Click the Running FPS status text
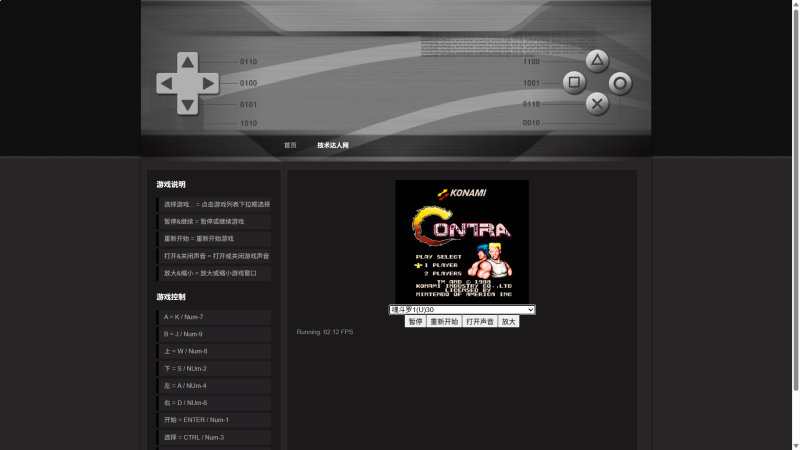This screenshot has height=450, width=800. pyautogui.click(x=324, y=332)
